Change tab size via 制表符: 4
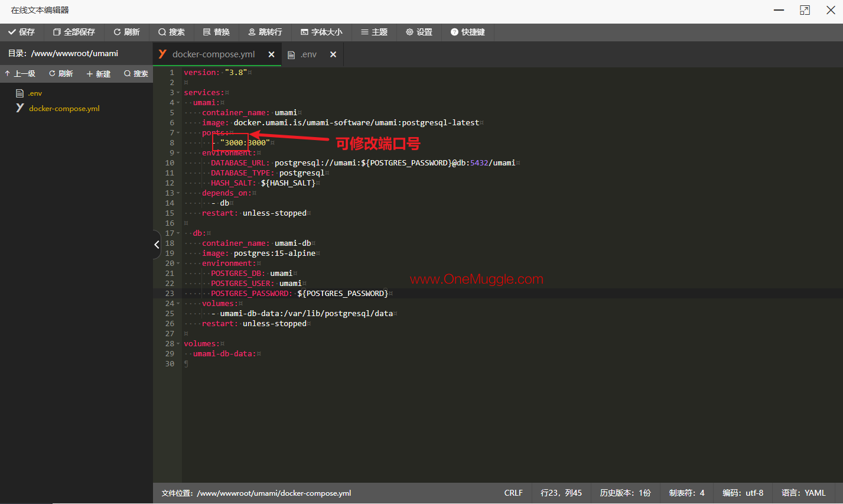Screen dimensions: 843x504 click(686, 493)
